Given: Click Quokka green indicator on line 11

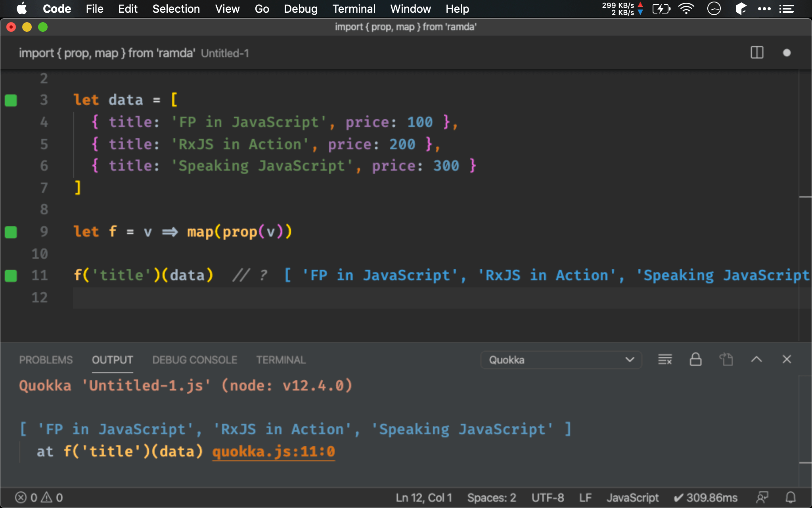Looking at the screenshot, I should pyautogui.click(x=11, y=276).
